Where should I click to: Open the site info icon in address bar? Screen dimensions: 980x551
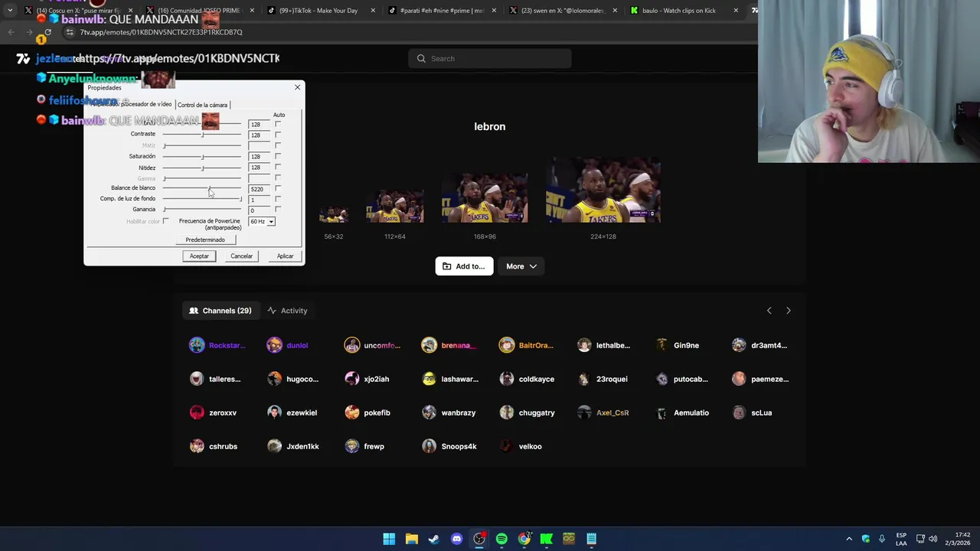70,32
